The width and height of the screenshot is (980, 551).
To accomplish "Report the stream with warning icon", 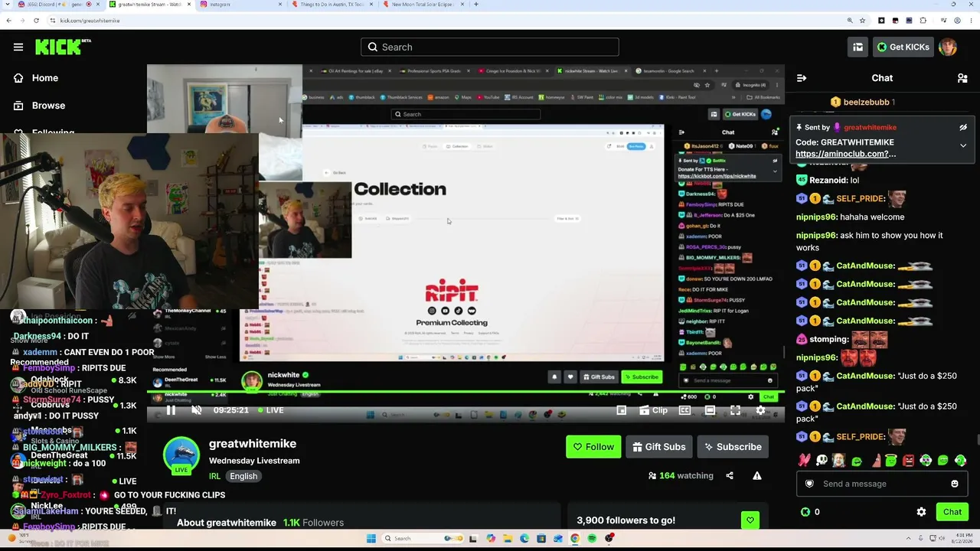I will pos(757,475).
